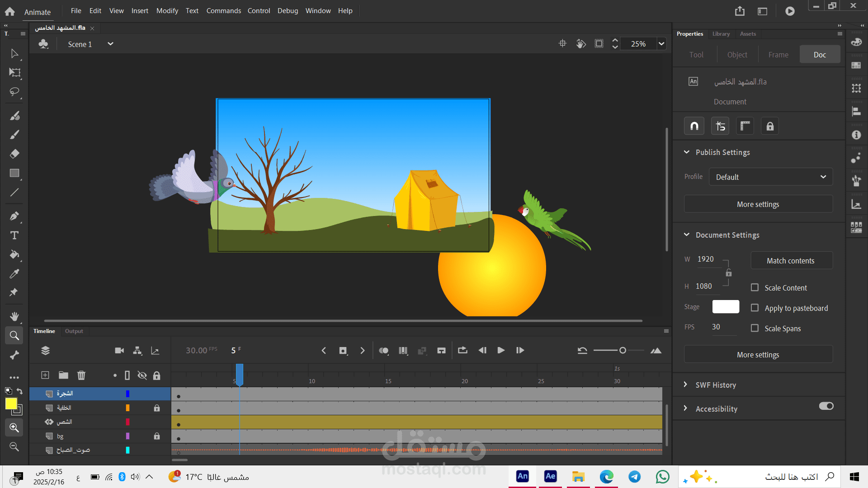Open the Profile Default dropdown

click(x=770, y=177)
